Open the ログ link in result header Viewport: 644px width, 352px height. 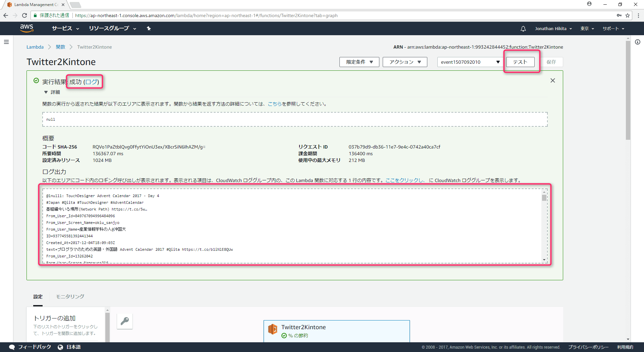[x=91, y=82]
